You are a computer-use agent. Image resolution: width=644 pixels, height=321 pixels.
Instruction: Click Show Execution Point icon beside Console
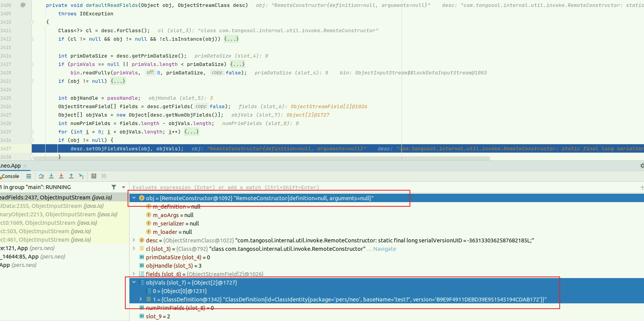pos(29,176)
